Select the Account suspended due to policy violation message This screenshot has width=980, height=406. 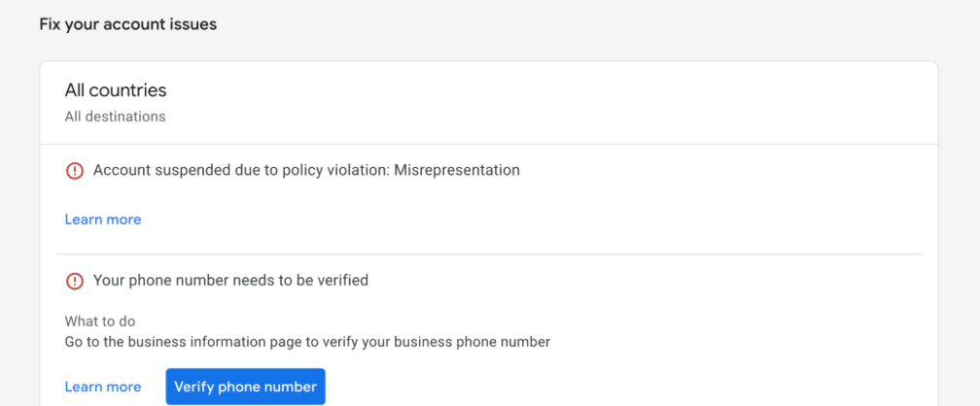[306, 170]
